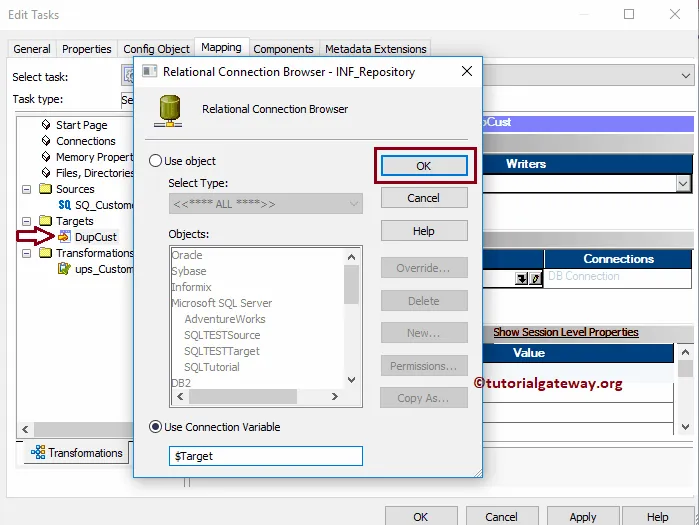The width and height of the screenshot is (699, 525).
Task: Switch to the Metadata Extensions tab
Action: tap(376, 49)
